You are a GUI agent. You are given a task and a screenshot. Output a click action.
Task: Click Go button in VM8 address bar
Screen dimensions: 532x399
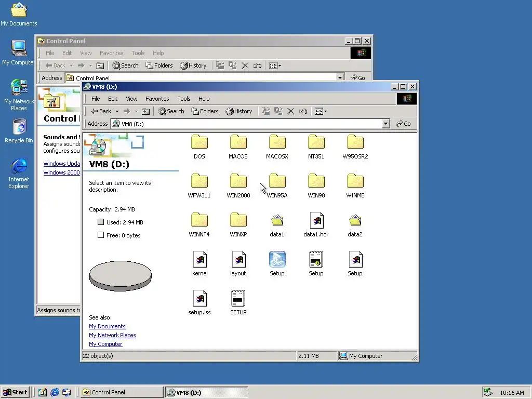tap(404, 124)
